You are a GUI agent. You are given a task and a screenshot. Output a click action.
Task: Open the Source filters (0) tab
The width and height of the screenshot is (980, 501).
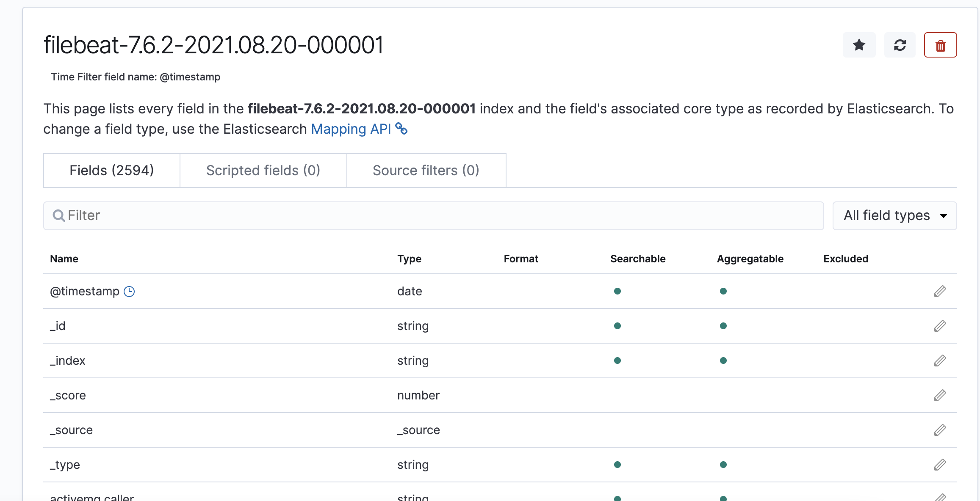(x=426, y=170)
